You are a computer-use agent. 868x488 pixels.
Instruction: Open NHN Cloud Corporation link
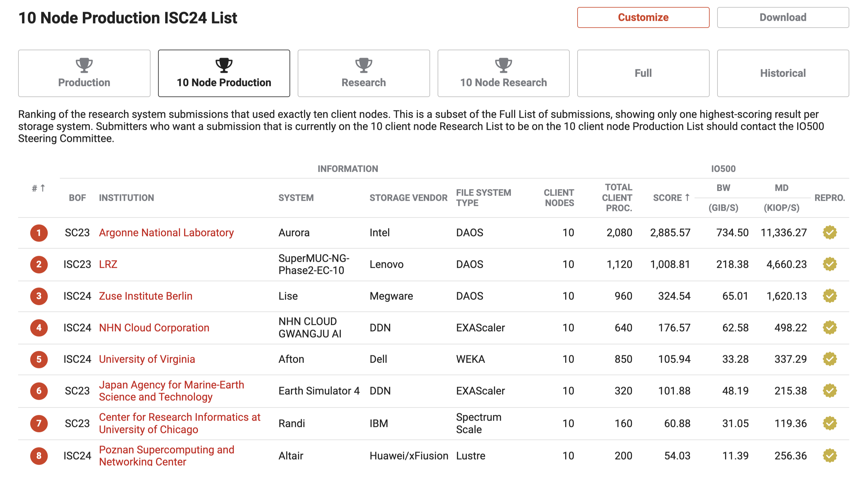click(154, 327)
